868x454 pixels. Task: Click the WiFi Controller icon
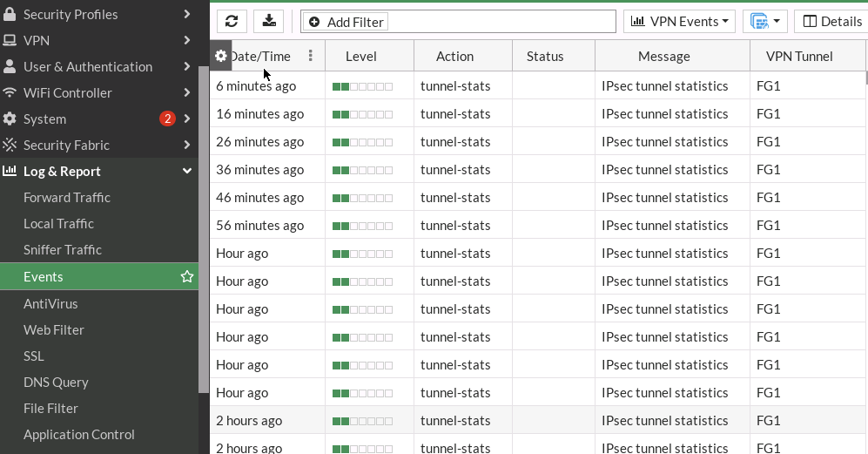10,93
